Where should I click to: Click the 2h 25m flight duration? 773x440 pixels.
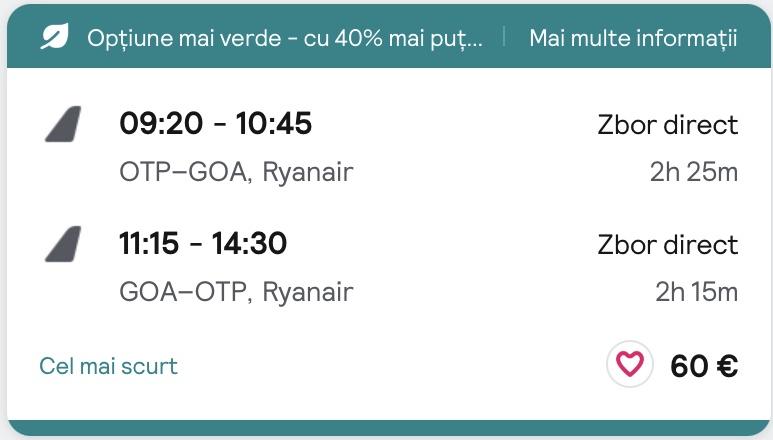693,173
